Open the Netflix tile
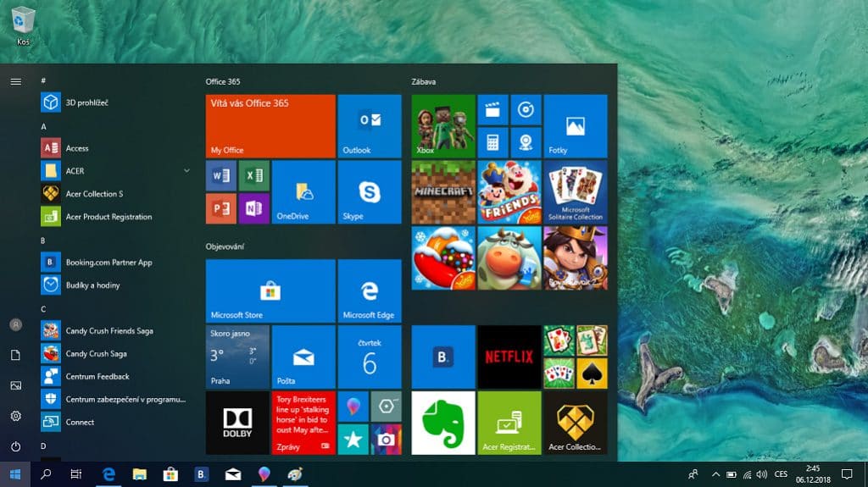 tap(509, 357)
